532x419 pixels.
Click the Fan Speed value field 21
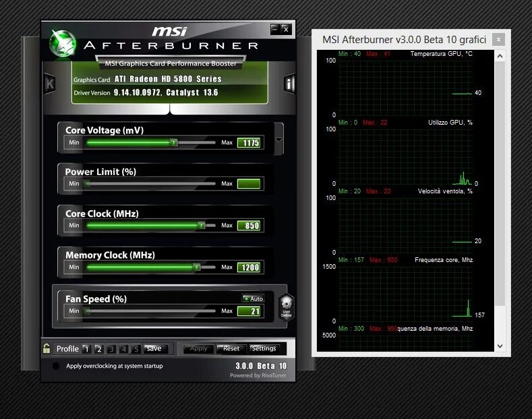point(250,311)
